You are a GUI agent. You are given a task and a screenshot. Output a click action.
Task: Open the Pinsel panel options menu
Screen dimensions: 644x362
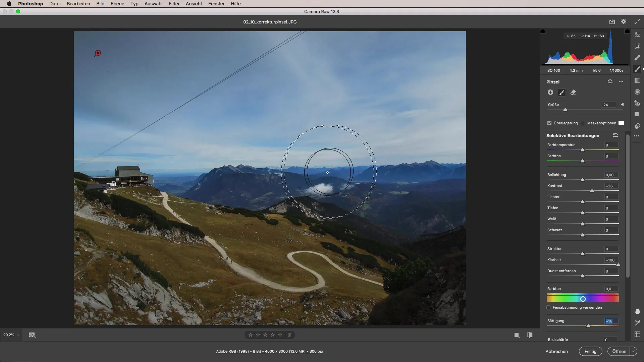pyautogui.click(x=621, y=81)
